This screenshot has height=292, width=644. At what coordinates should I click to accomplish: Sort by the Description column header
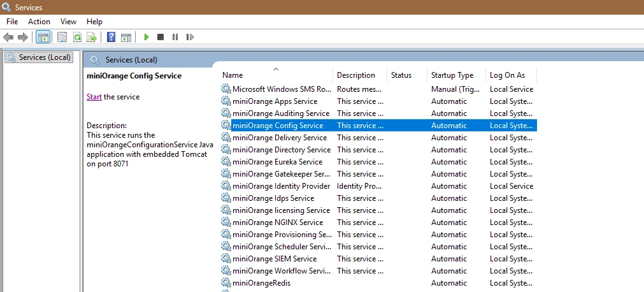point(360,75)
